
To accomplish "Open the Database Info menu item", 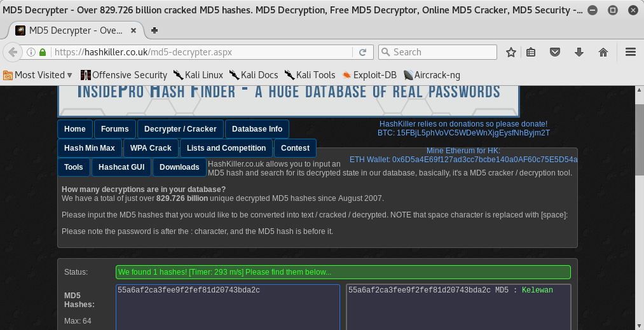I will coord(257,129).
